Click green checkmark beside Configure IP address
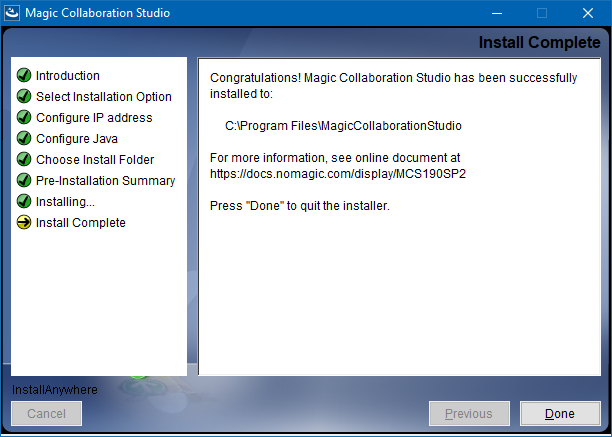 click(24, 117)
